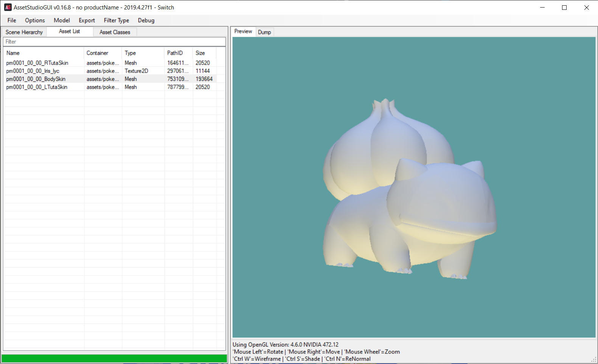
Task: Switch to the Dump tab
Action: [264, 32]
